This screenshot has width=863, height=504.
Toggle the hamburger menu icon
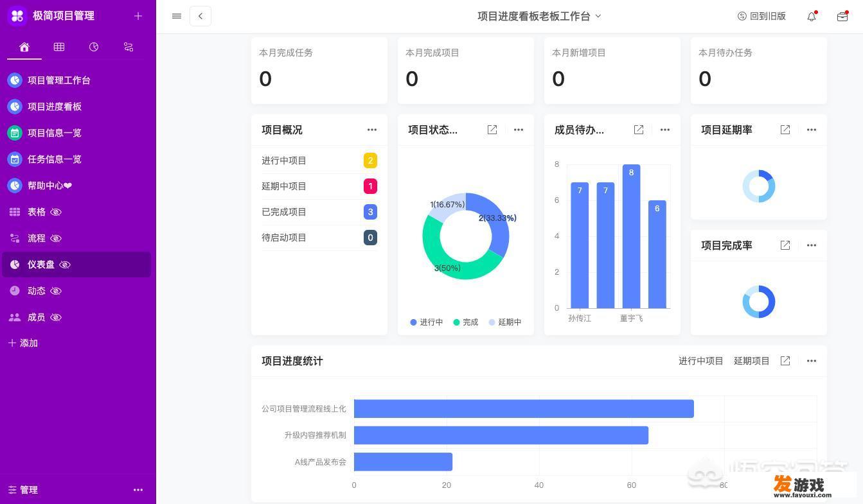[177, 16]
